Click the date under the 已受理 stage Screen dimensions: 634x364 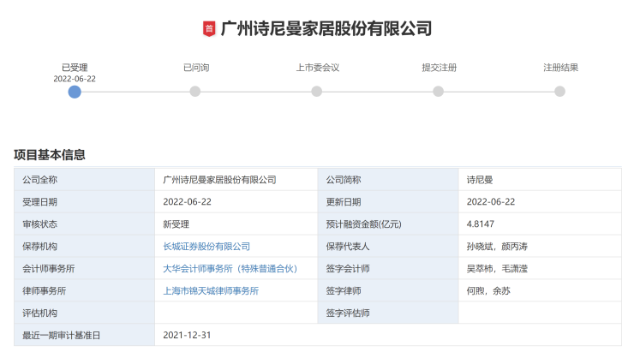tap(75, 78)
